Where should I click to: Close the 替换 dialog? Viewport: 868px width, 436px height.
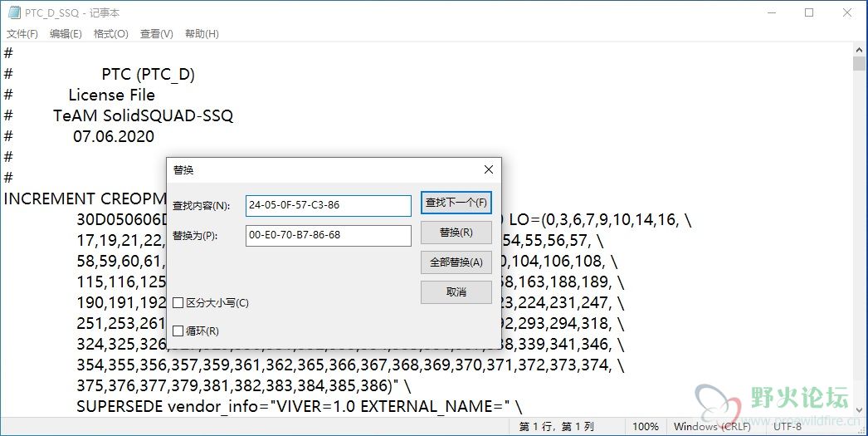[488, 170]
